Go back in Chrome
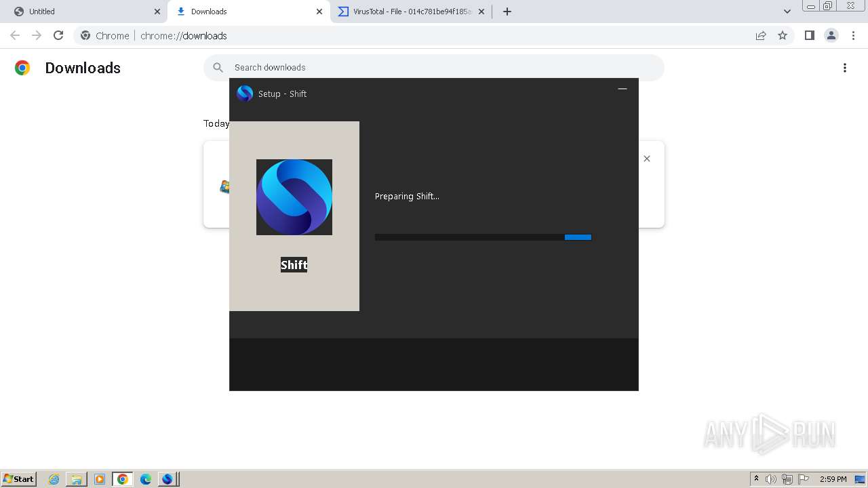The height and width of the screenshot is (488, 868). pos(15,35)
